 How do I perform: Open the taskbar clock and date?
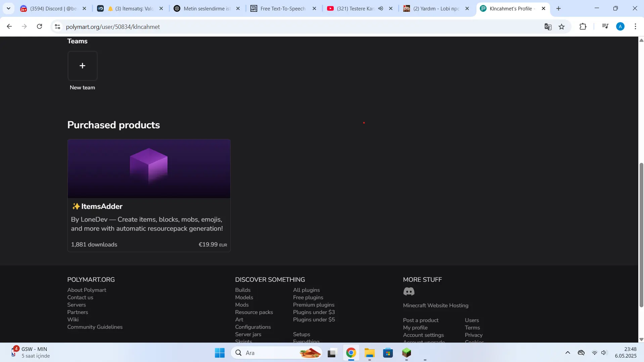click(626, 353)
